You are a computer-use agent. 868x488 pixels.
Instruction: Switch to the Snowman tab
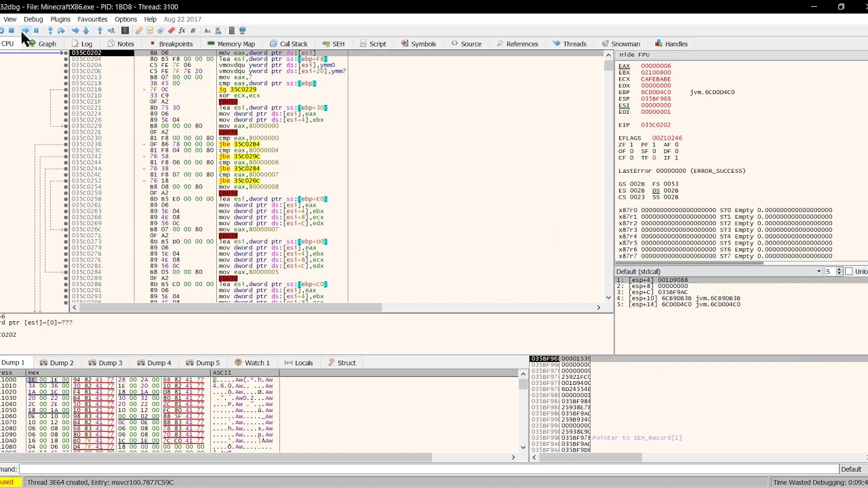click(x=620, y=44)
